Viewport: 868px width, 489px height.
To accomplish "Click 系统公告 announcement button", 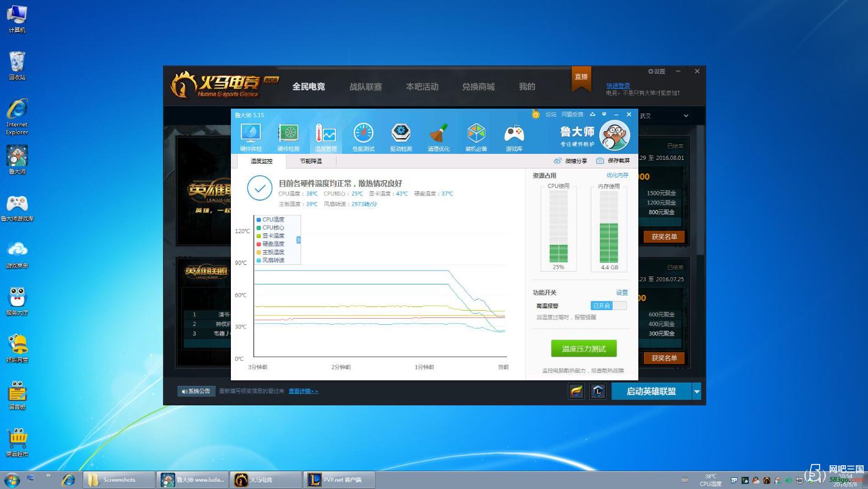I will [196, 391].
